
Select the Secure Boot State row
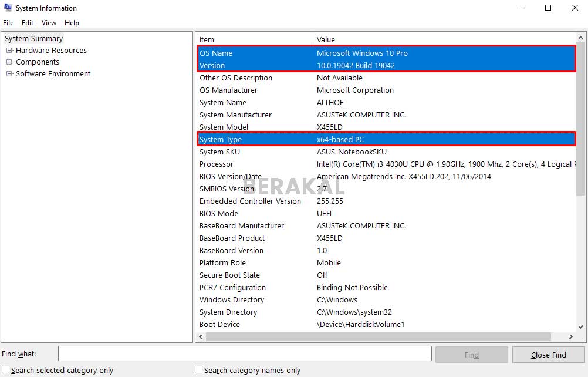(386, 275)
